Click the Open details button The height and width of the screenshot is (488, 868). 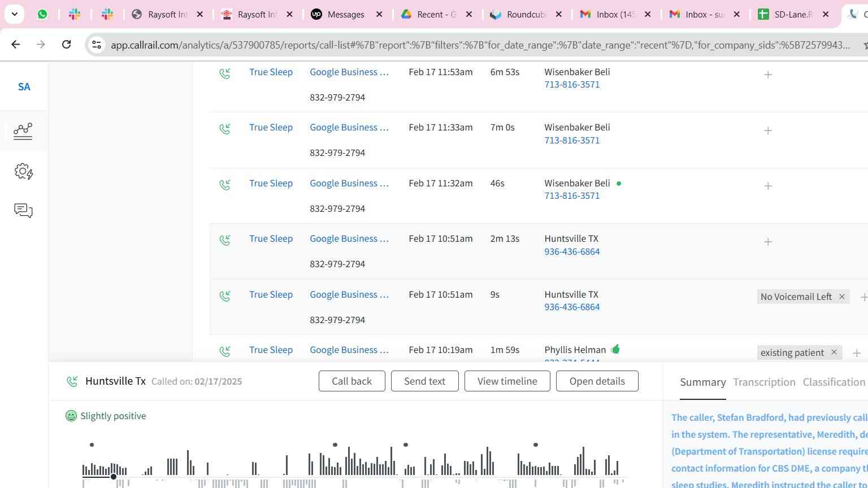point(597,381)
